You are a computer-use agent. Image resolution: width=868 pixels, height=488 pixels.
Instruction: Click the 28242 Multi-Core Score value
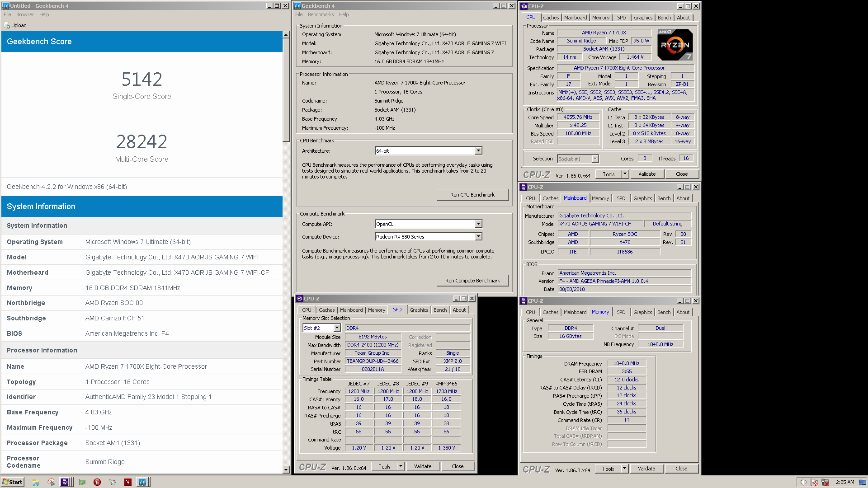click(142, 142)
